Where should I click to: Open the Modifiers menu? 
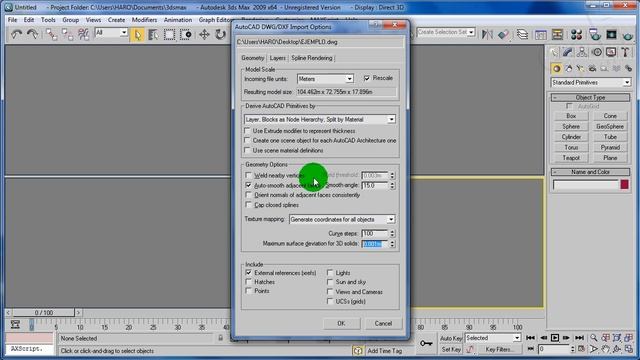pos(144,20)
